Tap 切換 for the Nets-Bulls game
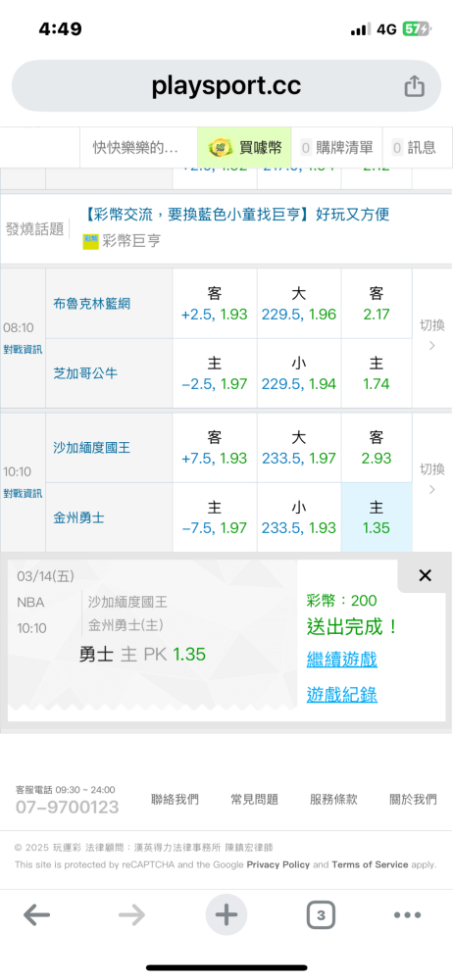The height and width of the screenshot is (980, 453). coord(431,335)
